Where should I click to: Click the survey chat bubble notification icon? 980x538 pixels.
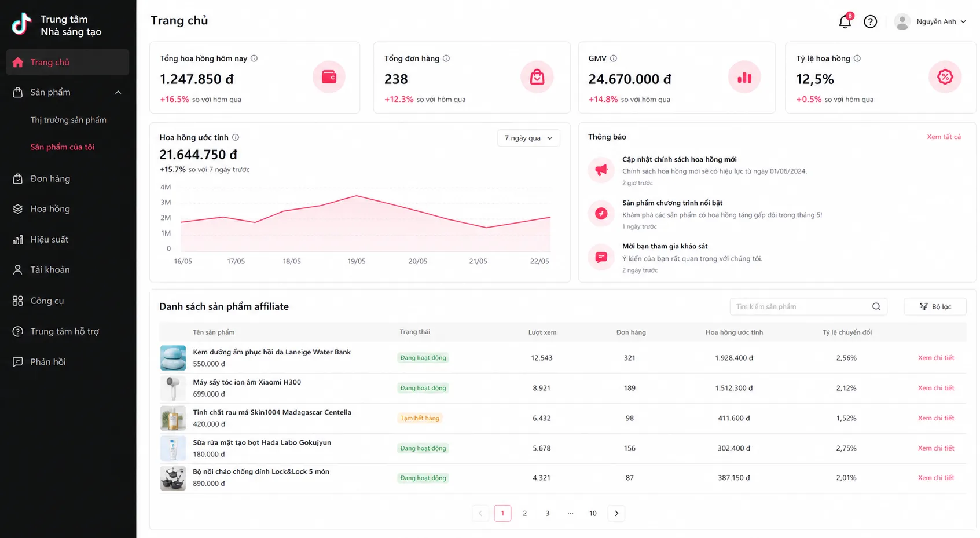601,257
